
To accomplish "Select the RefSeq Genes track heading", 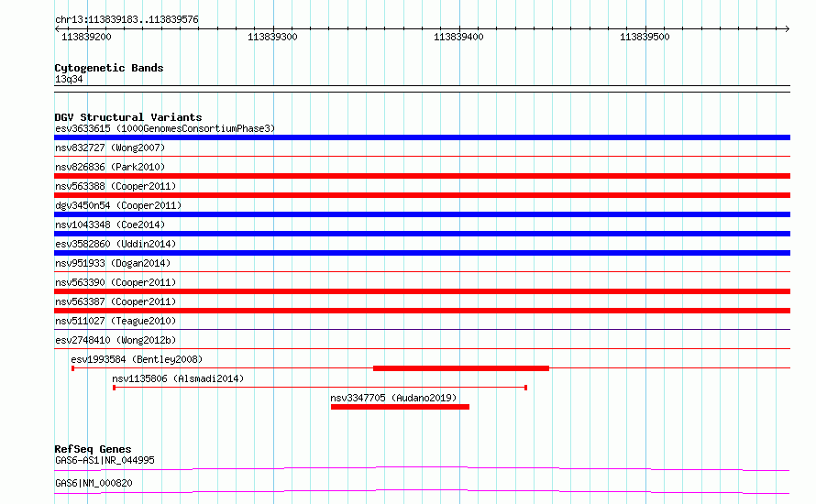I will click(94, 449).
